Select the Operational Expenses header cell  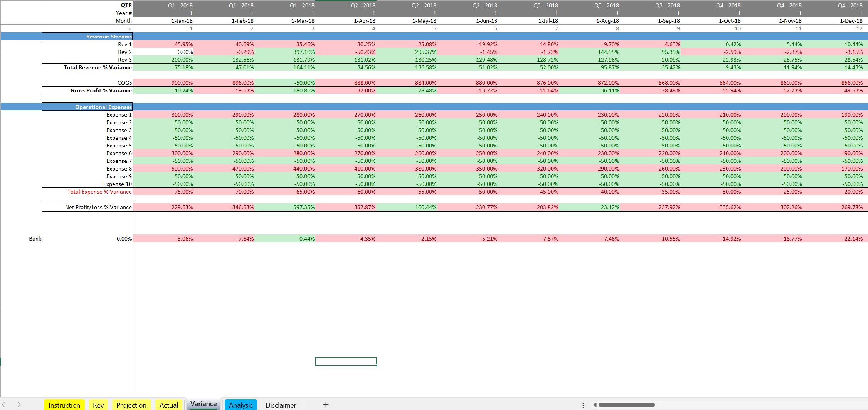coord(87,107)
